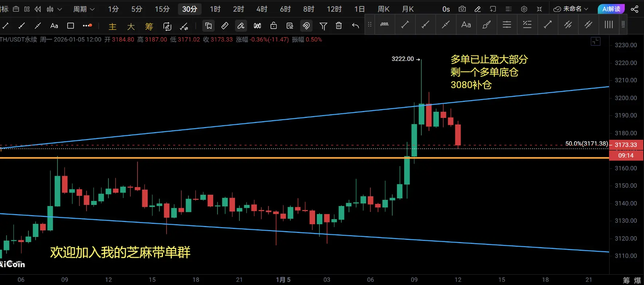Toggle the drawing bookmark panel icon
644x285 pixels.
(208, 25)
